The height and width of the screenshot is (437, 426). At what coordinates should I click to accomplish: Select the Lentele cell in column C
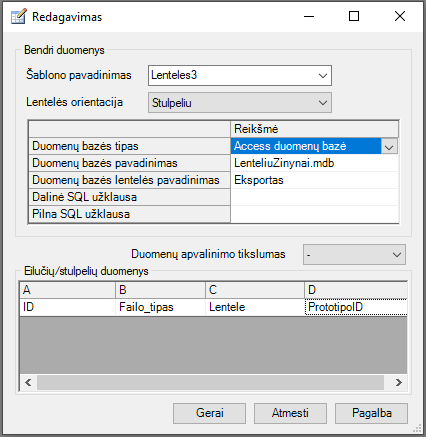coord(255,307)
